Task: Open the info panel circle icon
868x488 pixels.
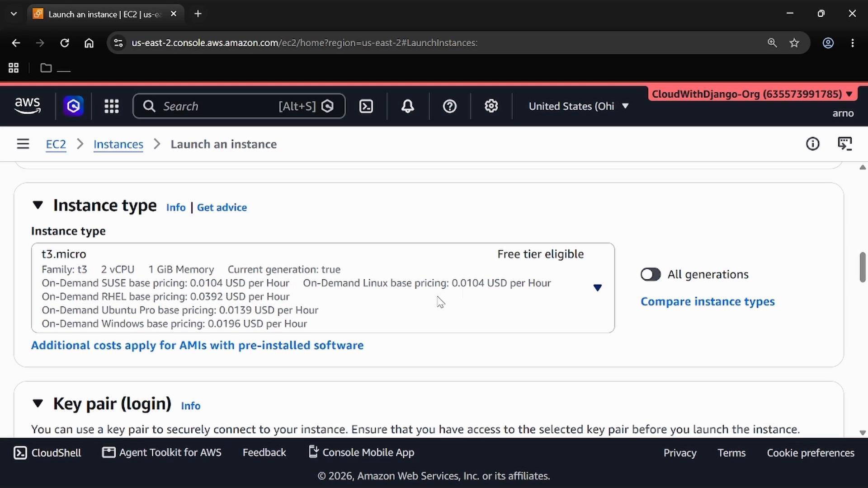Action: [812, 144]
